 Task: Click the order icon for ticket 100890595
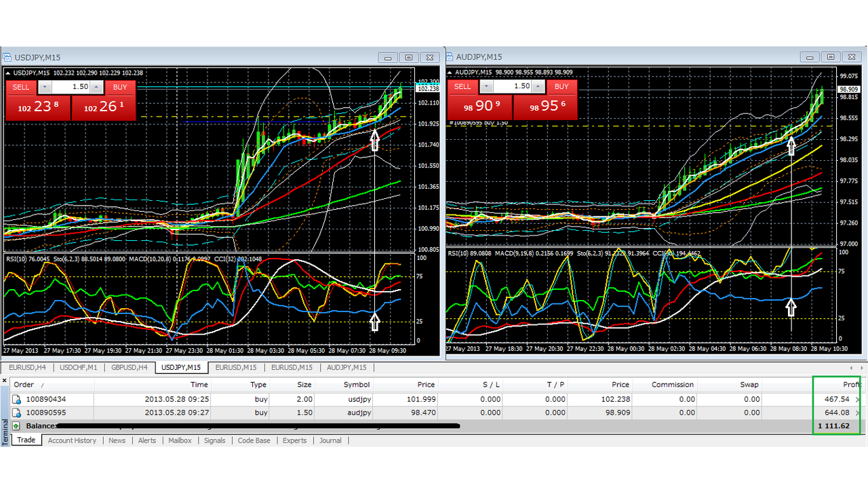(16, 413)
